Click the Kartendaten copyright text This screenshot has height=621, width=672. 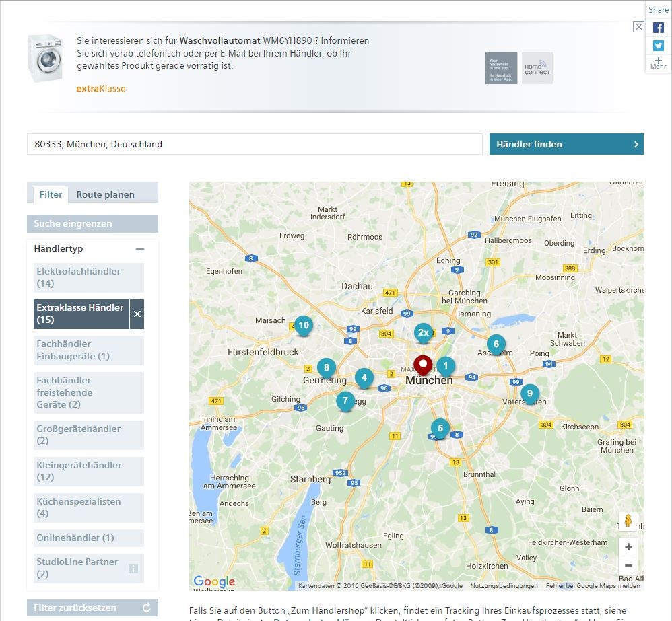click(x=380, y=586)
